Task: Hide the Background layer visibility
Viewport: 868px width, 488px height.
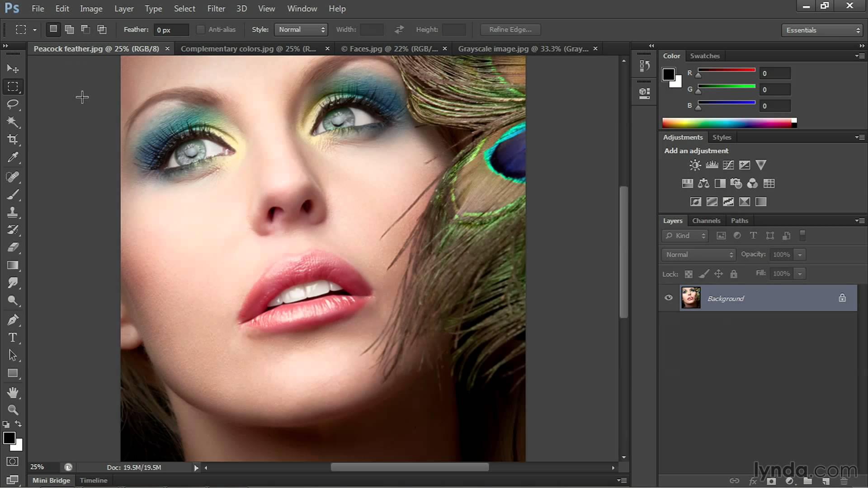Action: [x=669, y=298]
